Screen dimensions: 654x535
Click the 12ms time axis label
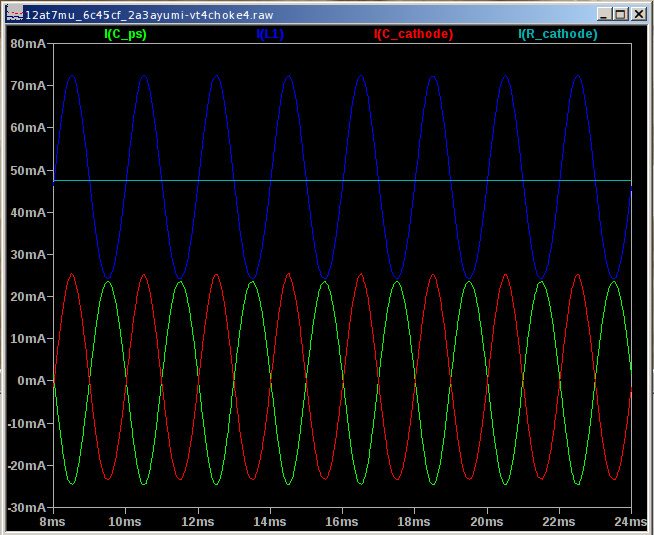click(x=198, y=522)
